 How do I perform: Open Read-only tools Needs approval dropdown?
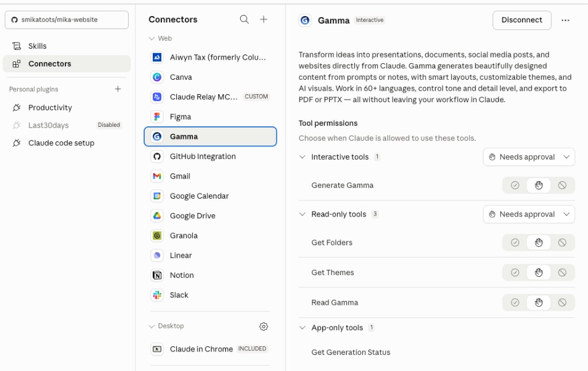[x=528, y=214]
